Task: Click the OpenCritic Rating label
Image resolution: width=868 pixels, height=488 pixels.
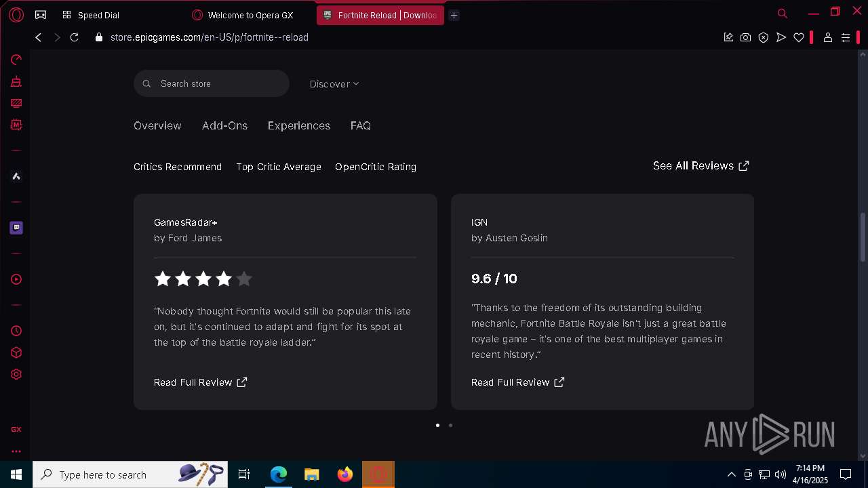Action: click(376, 167)
